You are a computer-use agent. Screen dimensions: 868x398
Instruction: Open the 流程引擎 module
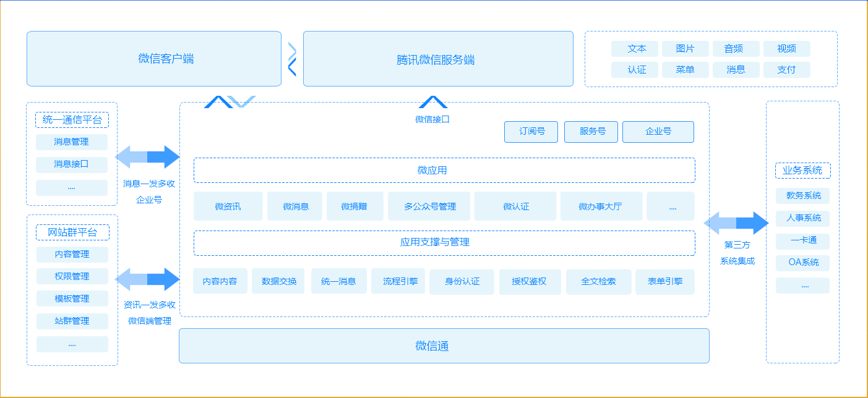click(x=398, y=282)
